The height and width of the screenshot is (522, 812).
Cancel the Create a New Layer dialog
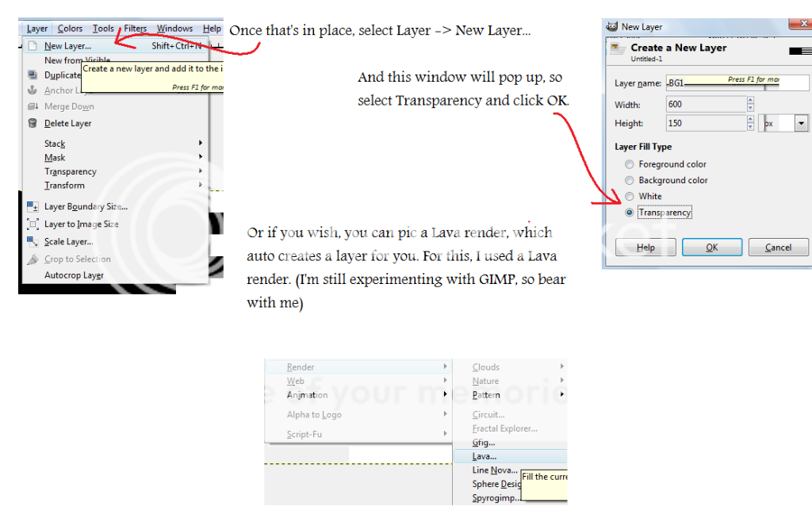coord(778,247)
